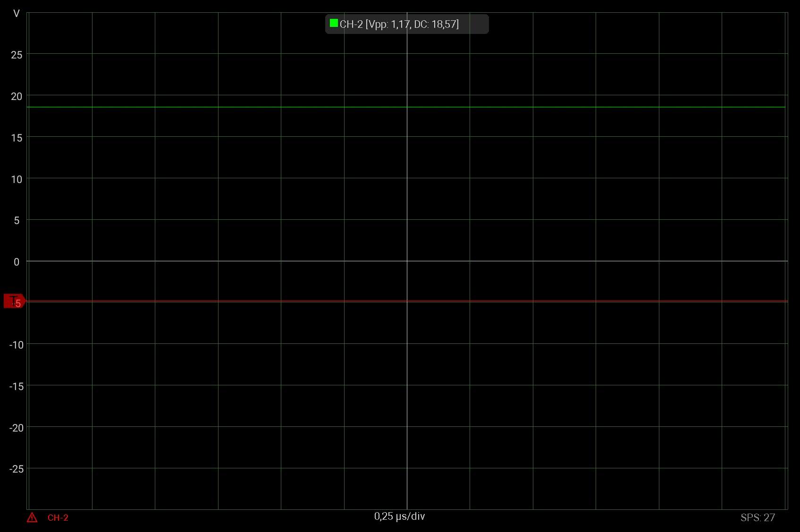Click the V unit label on axis
This screenshot has width=800, height=532.
pyautogui.click(x=17, y=14)
